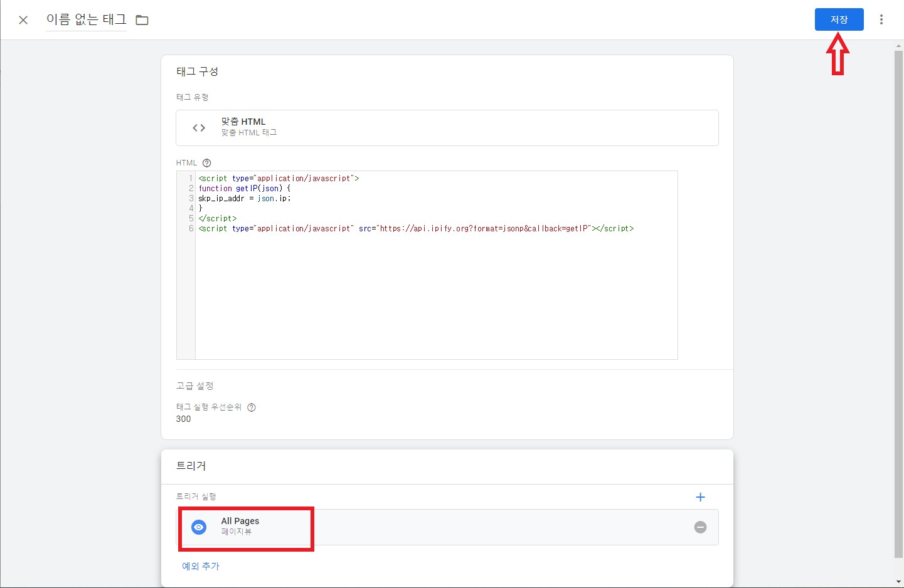
Task: Click code line 'skp_ip_addr = json.ip;'
Action: point(245,199)
